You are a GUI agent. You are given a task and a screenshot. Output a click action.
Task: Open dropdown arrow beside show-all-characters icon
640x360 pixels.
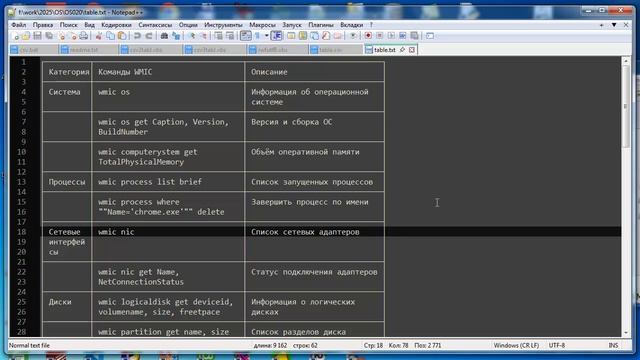tap(267, 36)
